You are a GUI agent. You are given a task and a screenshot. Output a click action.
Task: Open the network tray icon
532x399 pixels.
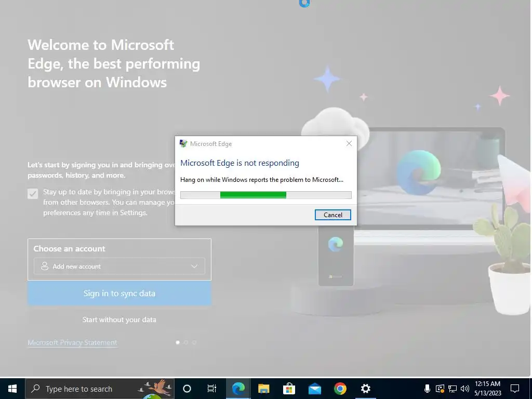(453, 389)
